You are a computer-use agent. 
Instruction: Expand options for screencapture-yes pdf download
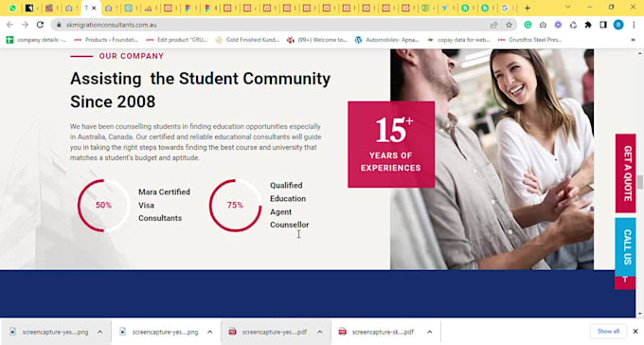tap(320, 332)
